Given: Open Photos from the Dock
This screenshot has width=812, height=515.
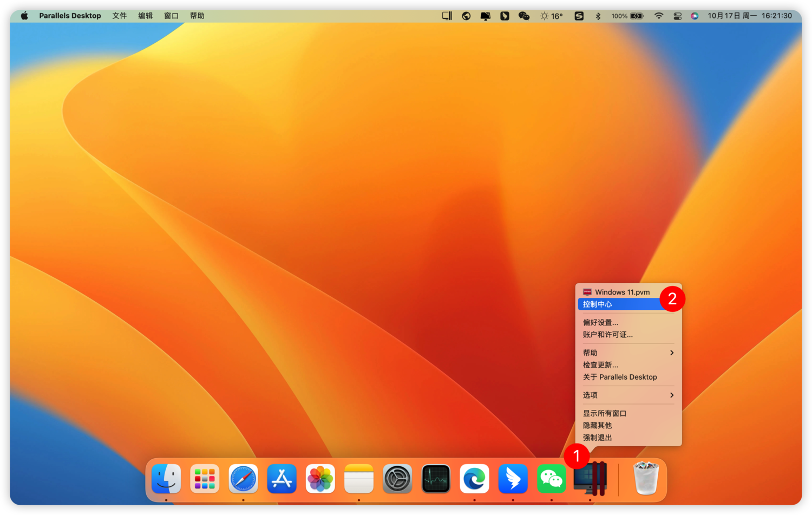Looking at the screenshot, I should click(x=320, y=479).
